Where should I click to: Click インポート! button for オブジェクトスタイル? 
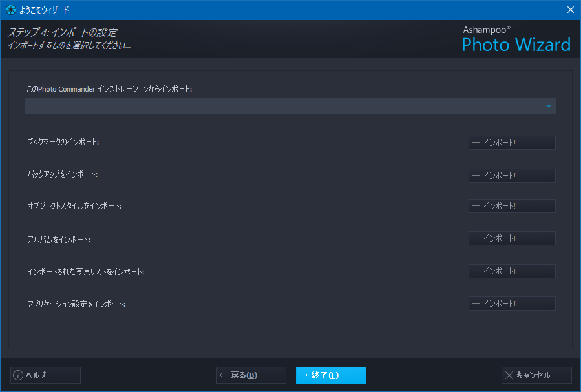[512, 206]
